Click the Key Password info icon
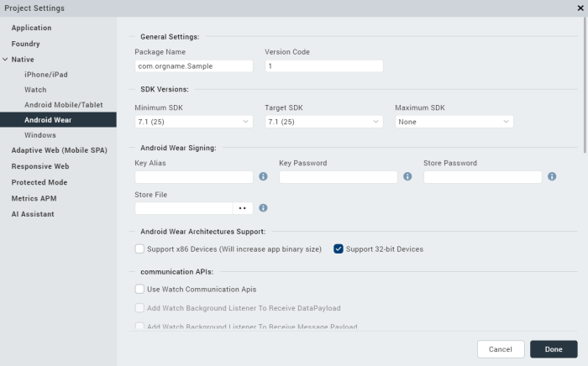588x366 pixels. click(407, 177)
